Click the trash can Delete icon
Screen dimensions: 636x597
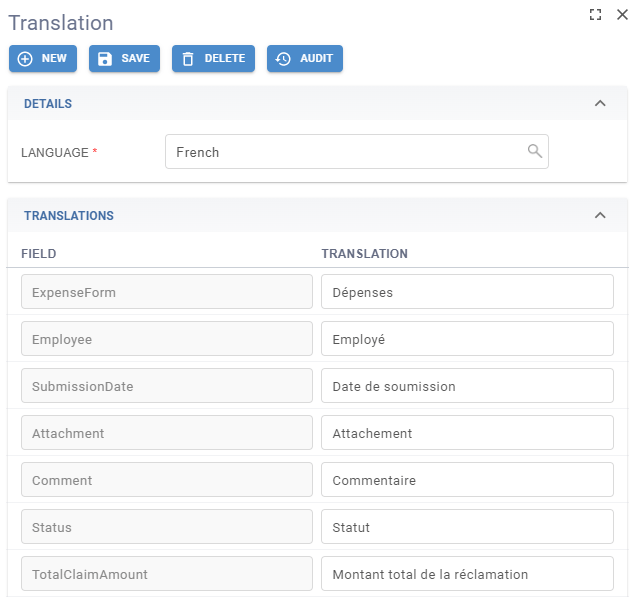188,59
